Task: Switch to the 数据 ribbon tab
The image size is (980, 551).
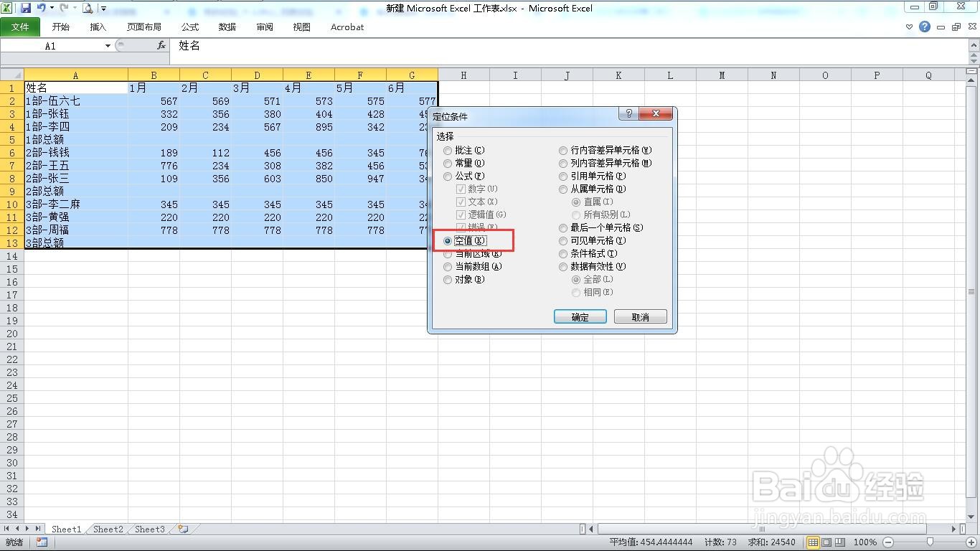Action: coord(227,27)
